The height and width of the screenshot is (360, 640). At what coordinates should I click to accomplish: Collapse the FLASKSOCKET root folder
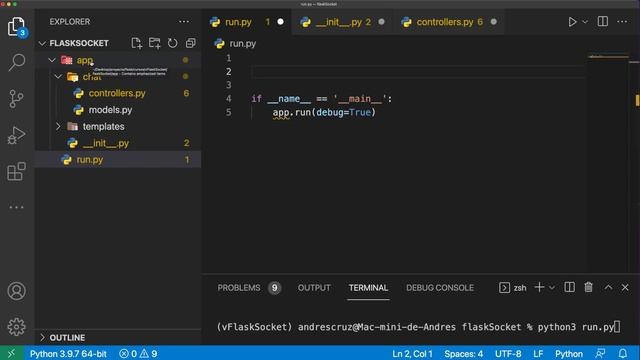42,43
